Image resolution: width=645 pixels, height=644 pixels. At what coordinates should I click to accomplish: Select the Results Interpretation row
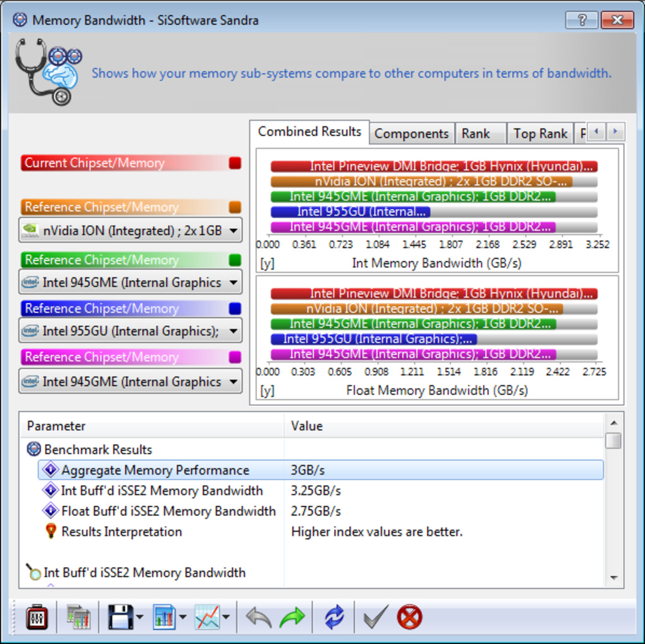click(321, 532)
